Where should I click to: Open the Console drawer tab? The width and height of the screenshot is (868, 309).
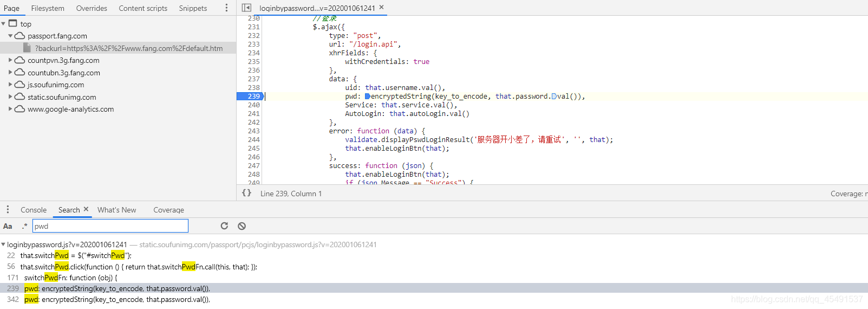click(34, 210)
